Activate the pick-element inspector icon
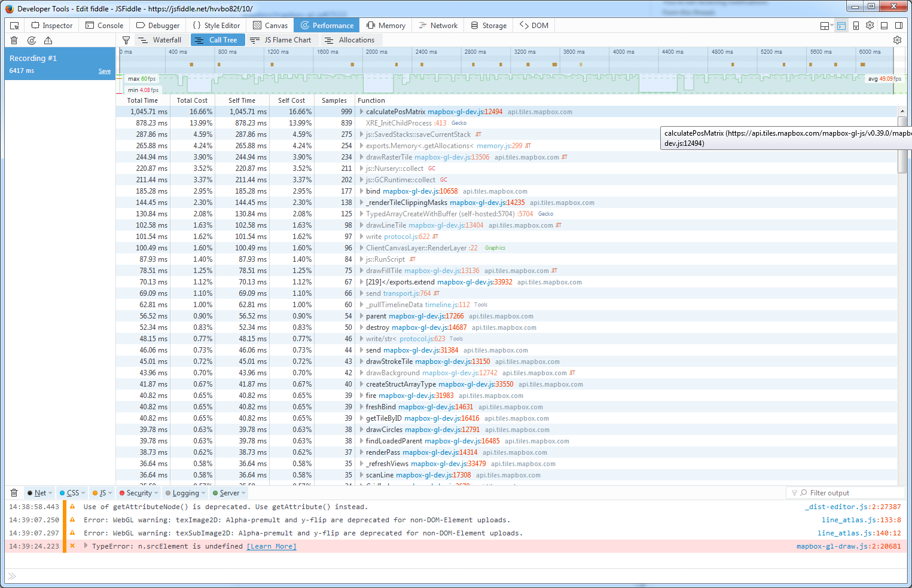Screen dimensions: 912x588 (x=14, y=25)
